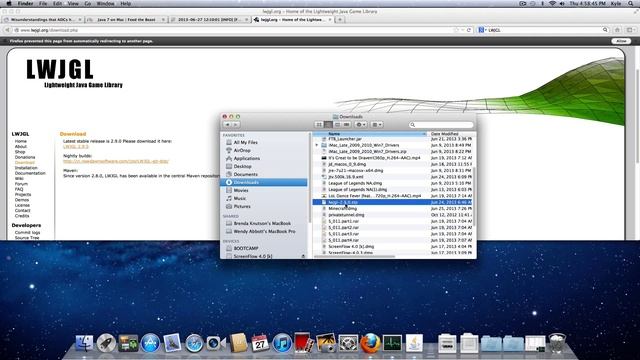640x360 pixels.
Task: Click inside the Finder search field
Action: click(441, 124)
